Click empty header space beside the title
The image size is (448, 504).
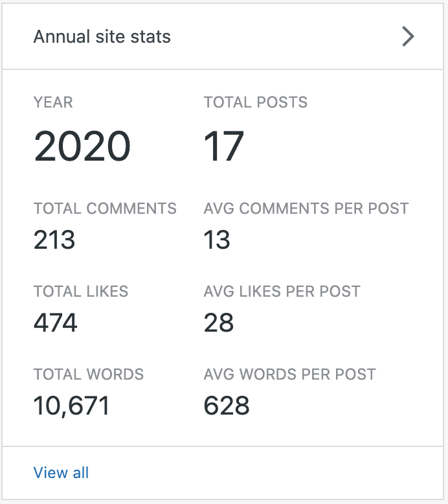[285, 36]
